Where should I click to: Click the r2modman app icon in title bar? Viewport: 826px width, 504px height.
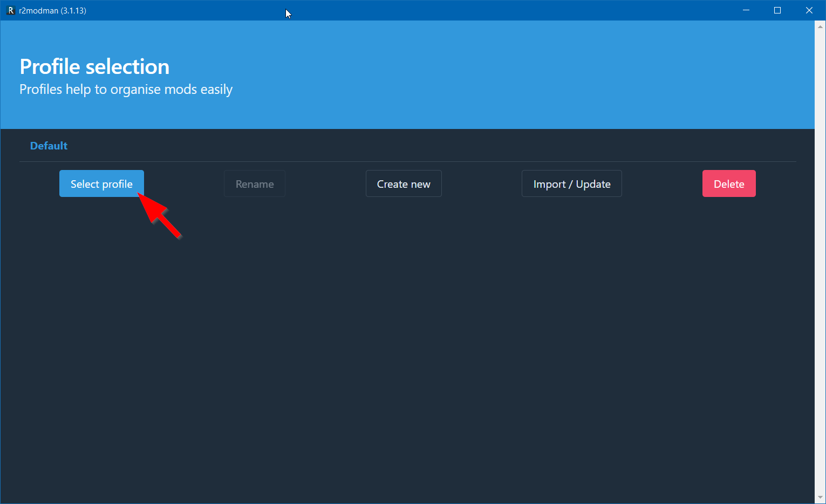pyautogui.click(x=10, y=10)
